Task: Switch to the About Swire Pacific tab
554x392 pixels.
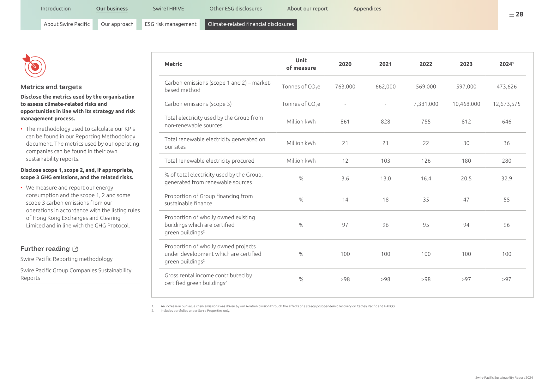Action: [67, 24]
